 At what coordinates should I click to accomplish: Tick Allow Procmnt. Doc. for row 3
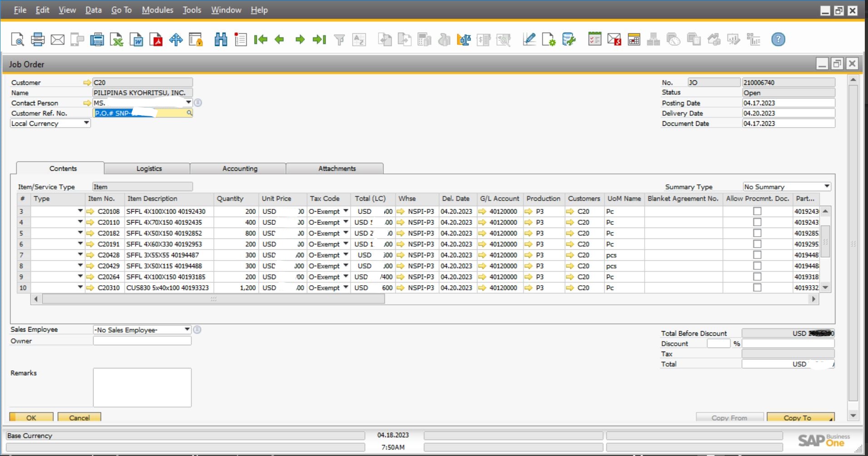point(757,211)
